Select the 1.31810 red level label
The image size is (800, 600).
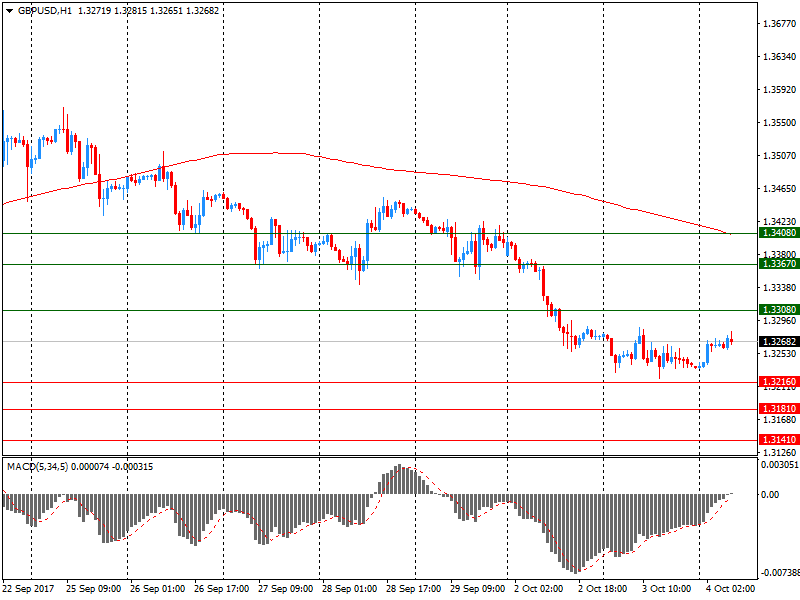tap(779, 409)
